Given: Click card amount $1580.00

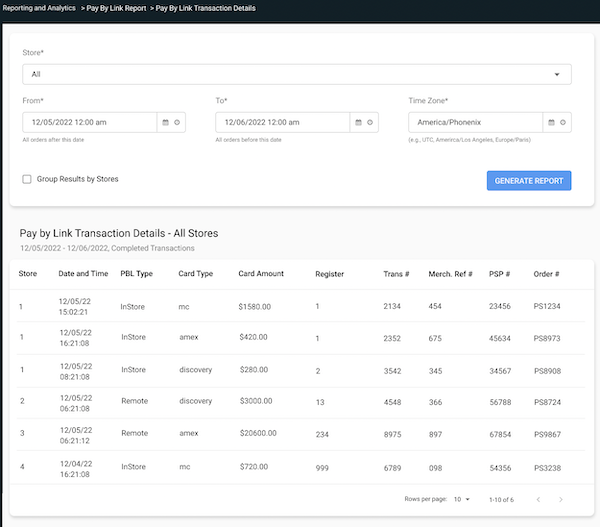Looking at the screenshot, I should (254, 307).
